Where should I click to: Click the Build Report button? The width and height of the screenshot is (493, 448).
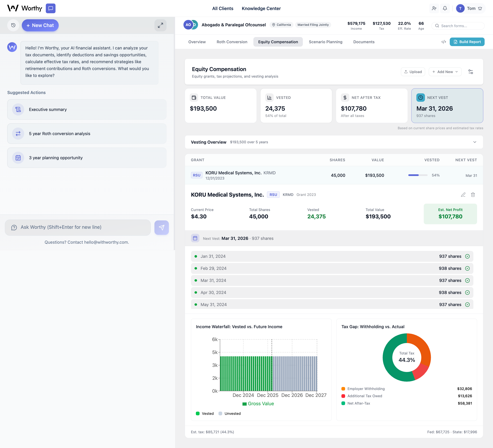(467, 42)
